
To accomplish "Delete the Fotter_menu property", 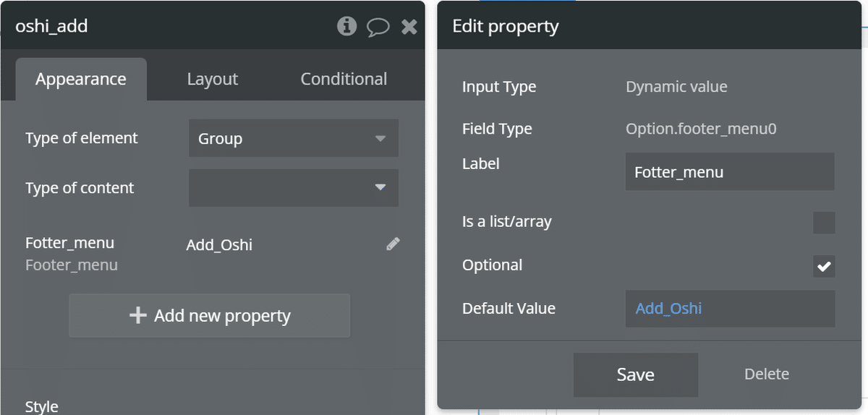I will [x=767, y=374].
